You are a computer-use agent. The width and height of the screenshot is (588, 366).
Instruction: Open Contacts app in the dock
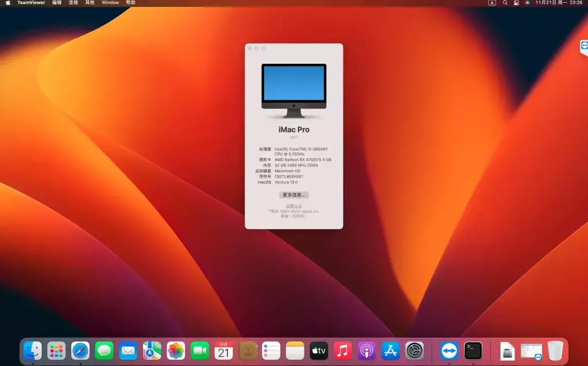247,351
